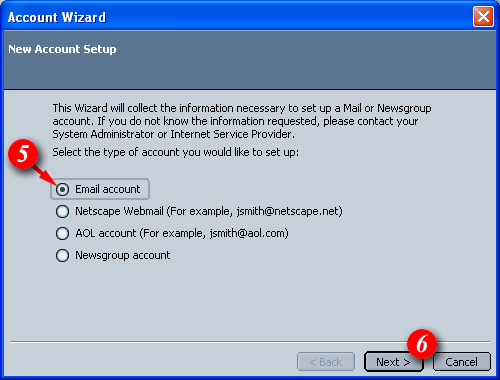Click the "Newsgroup account" label text

[123, 255]
